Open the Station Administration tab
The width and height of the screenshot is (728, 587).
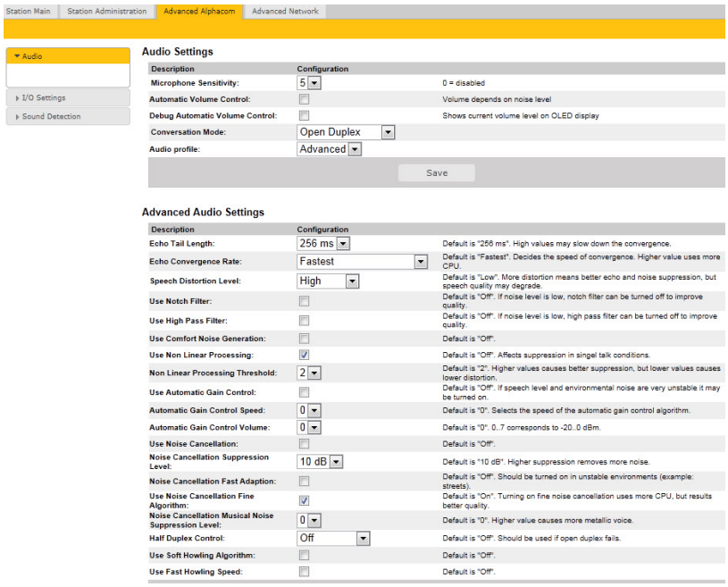[106, 11]
